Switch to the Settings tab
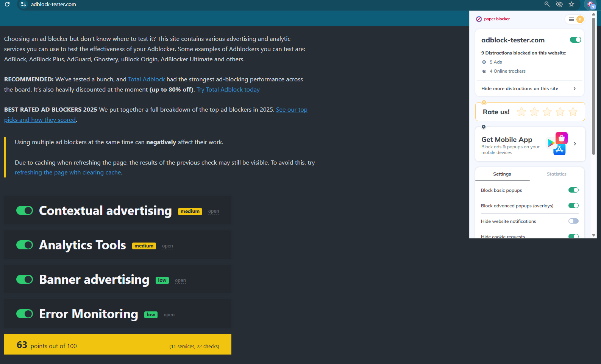Screen dimensions: 601x364 pyautogui.click(x=502, y=174)
